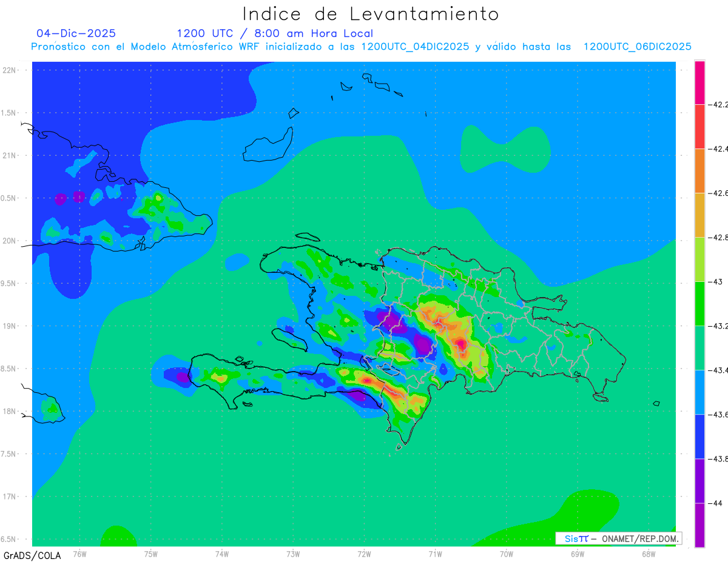Click the "71W" longitude label
Image resolution: width=728 pixels, height=562 pixels.
pyautogui.click(x=435, y=554)
